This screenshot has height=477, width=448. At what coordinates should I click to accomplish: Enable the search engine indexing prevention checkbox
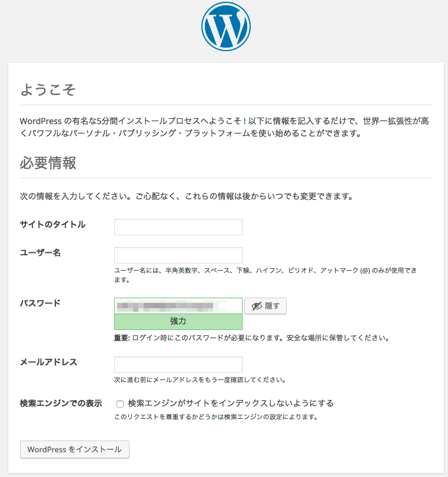(120, 403)
